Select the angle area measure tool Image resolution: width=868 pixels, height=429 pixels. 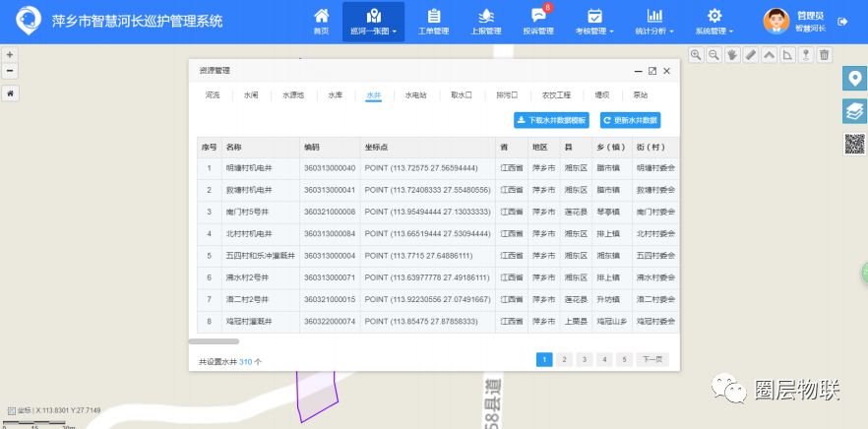(787, 55)
